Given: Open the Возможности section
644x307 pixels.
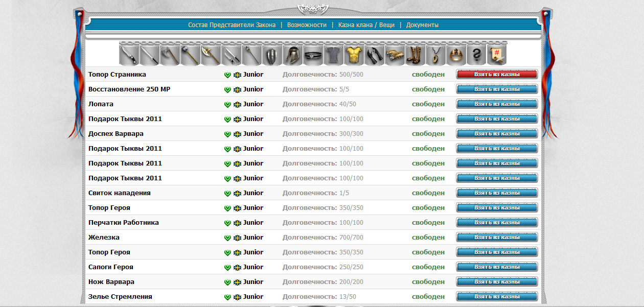Looking at the screenshot, I should (x=307, y=25).
